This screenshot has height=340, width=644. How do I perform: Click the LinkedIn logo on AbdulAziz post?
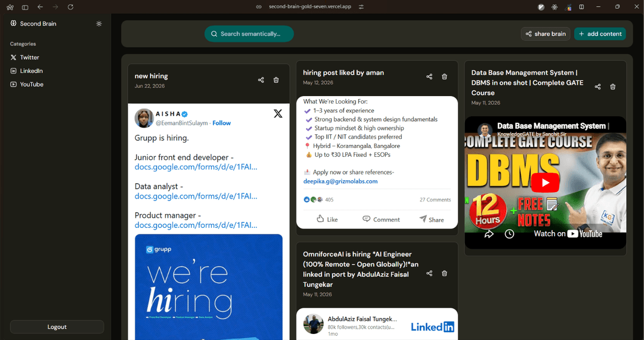[432, 327]
